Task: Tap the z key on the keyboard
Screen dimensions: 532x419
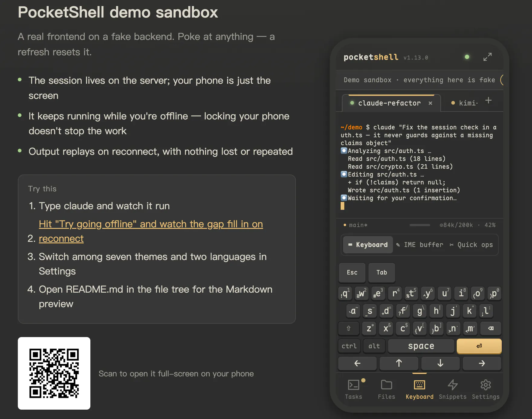Action: (x=369, y=328)
